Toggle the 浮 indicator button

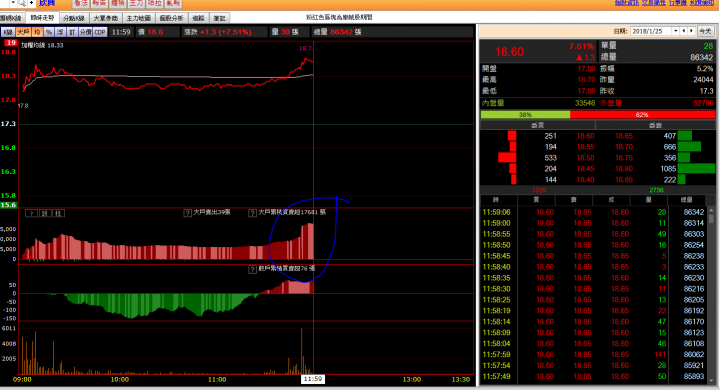pyautogui.click(x=61, y=32)
